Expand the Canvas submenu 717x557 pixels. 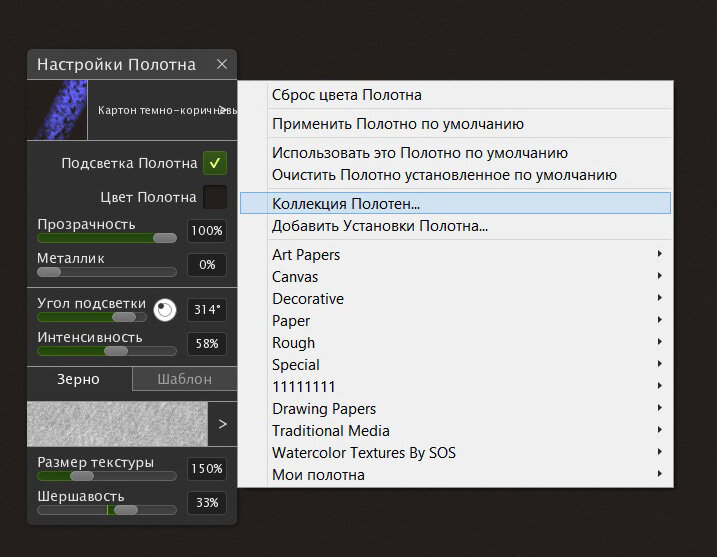(x=455, y=276)
